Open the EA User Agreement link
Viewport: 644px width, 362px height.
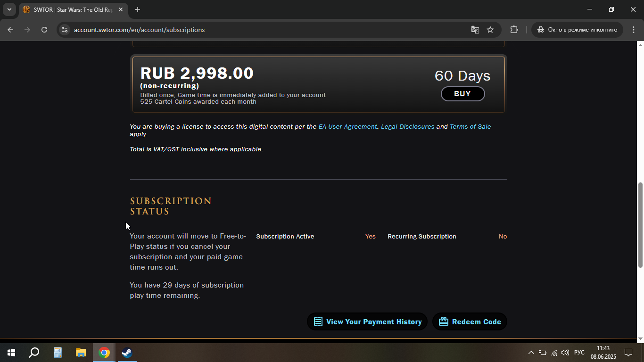348,127
